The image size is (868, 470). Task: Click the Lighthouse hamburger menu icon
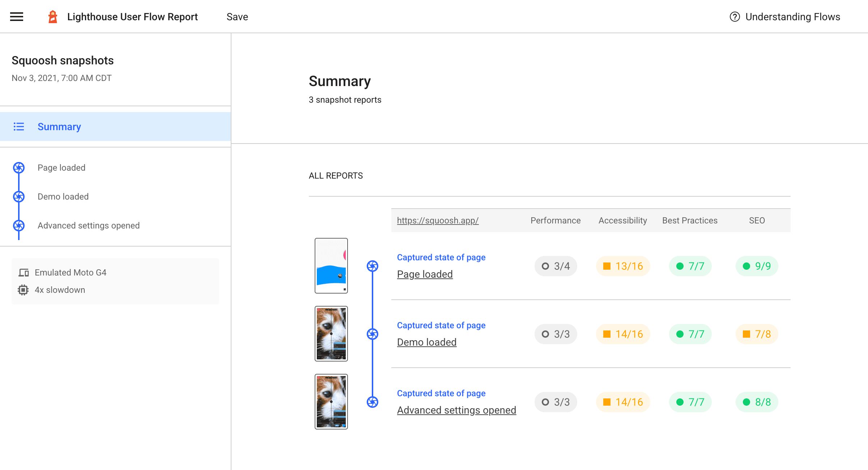tap(16, 17)
